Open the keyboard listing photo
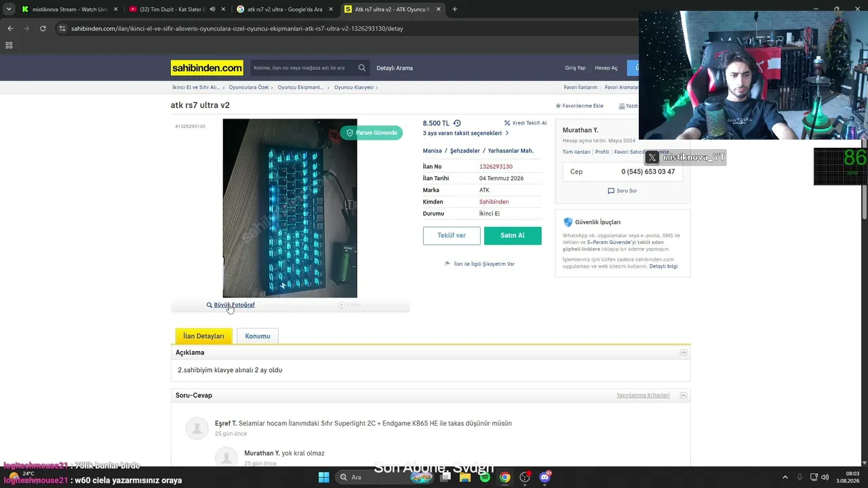The height and width of the screenshot is (488, 868). [x=290, y=208]
